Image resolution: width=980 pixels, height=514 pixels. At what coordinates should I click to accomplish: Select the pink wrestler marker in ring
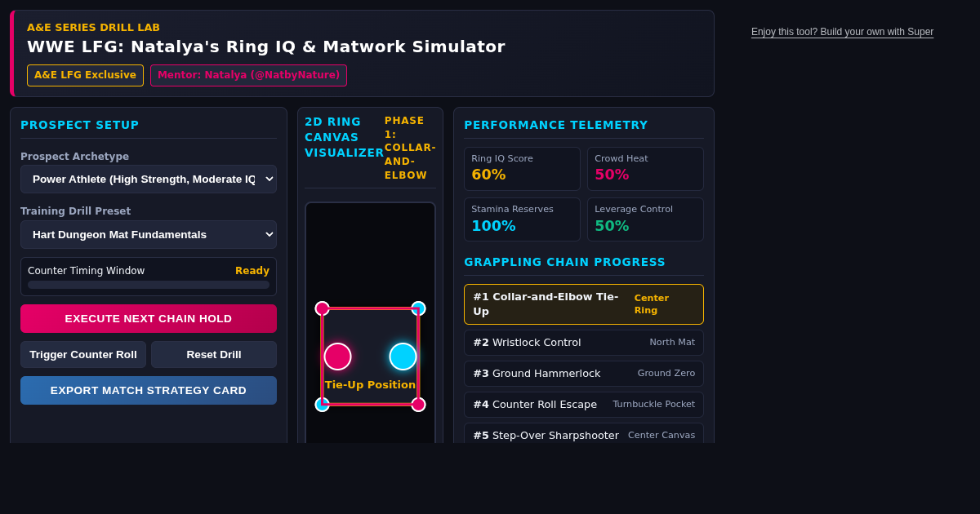pyautogui.click(x=337, y=357)
